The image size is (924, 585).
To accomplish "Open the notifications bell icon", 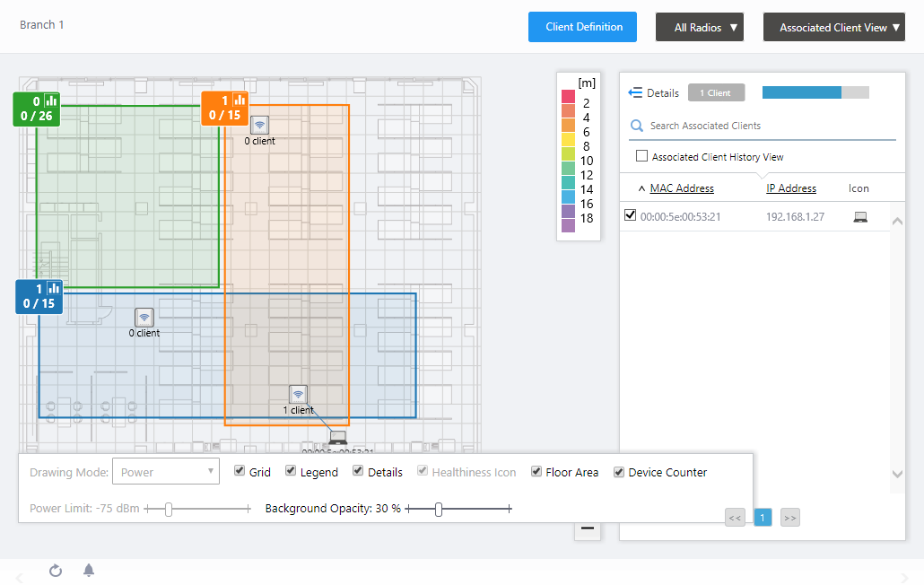I will [x=89, y=571].
